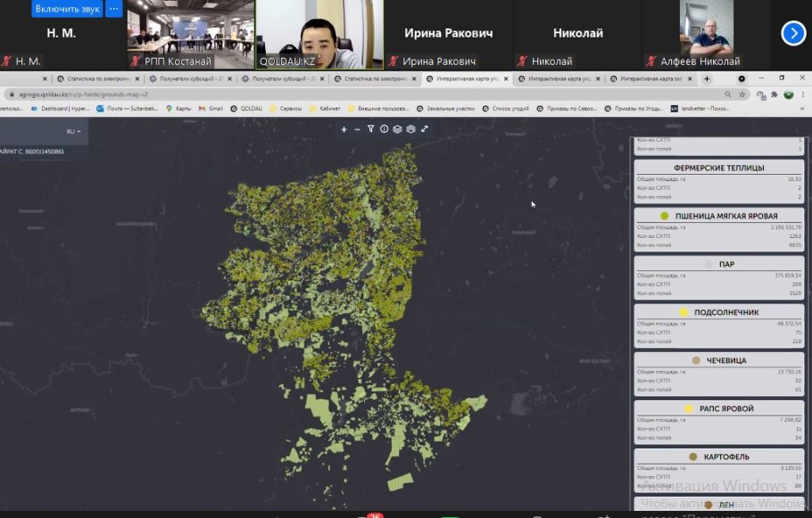This screenshot has height=518, width=812.
Task: Click the ПАР legend color dot
Action: tap(708, 264)
